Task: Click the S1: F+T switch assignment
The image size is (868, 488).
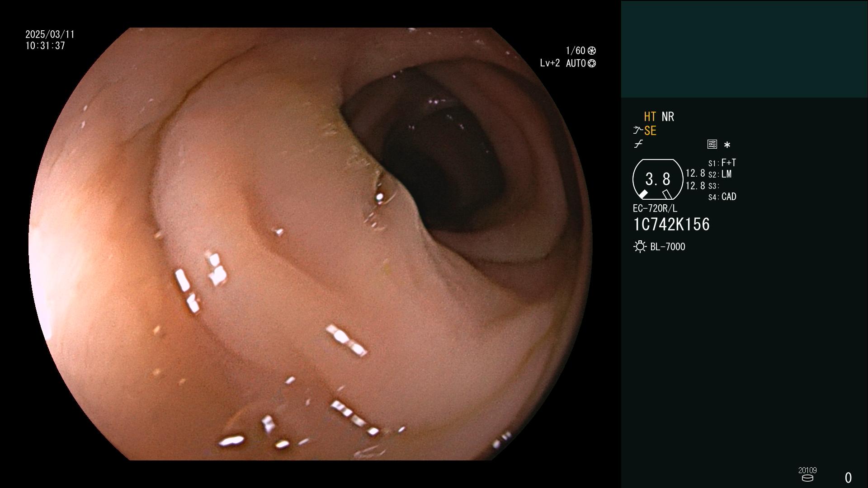Action: click(x=722, y=163)
